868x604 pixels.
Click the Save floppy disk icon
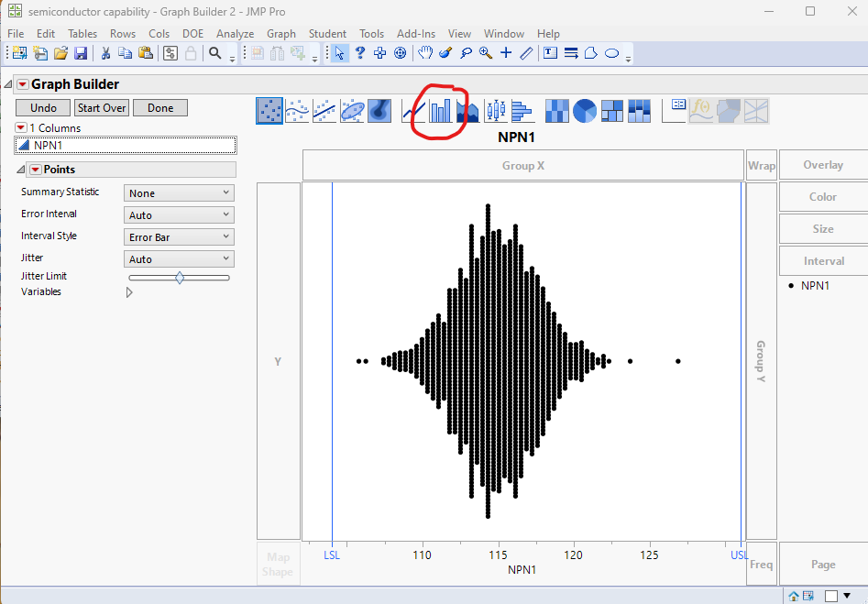coord(81,53)
